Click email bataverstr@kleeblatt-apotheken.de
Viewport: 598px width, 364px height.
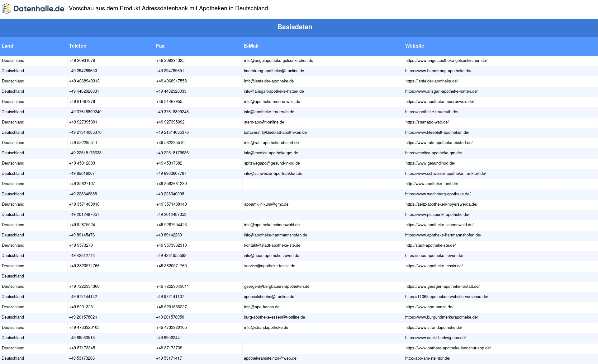point(275,133)
